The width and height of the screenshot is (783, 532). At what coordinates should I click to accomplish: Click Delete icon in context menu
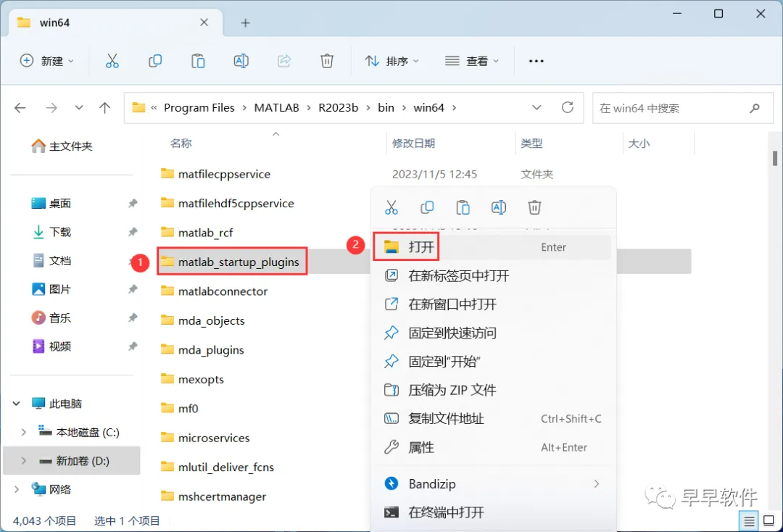tap(534, 207)
